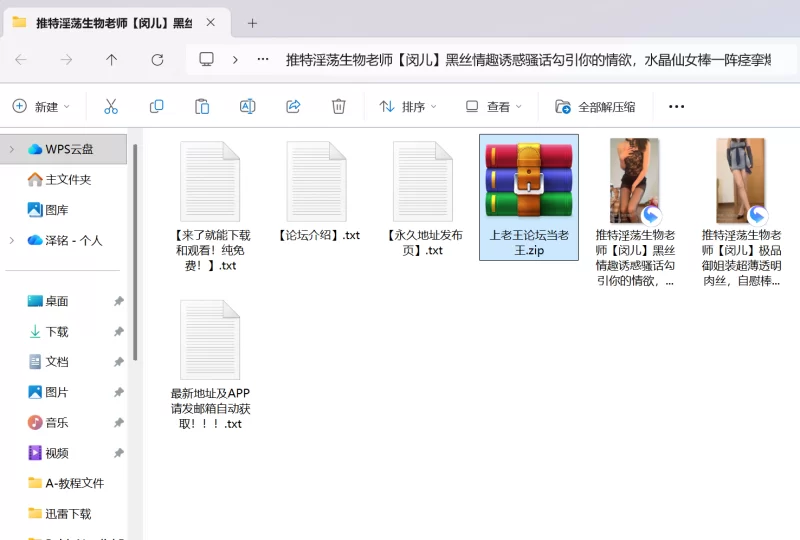The height and width of the screenshot is (540, 800).
Task: Click the sidebar vertical scrollbar
Action: [x=135, y=250]
